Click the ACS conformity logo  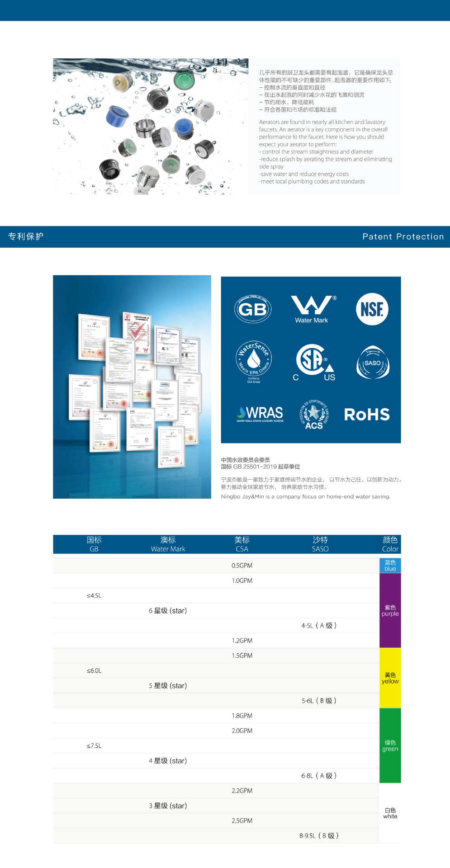pos(314,414)
